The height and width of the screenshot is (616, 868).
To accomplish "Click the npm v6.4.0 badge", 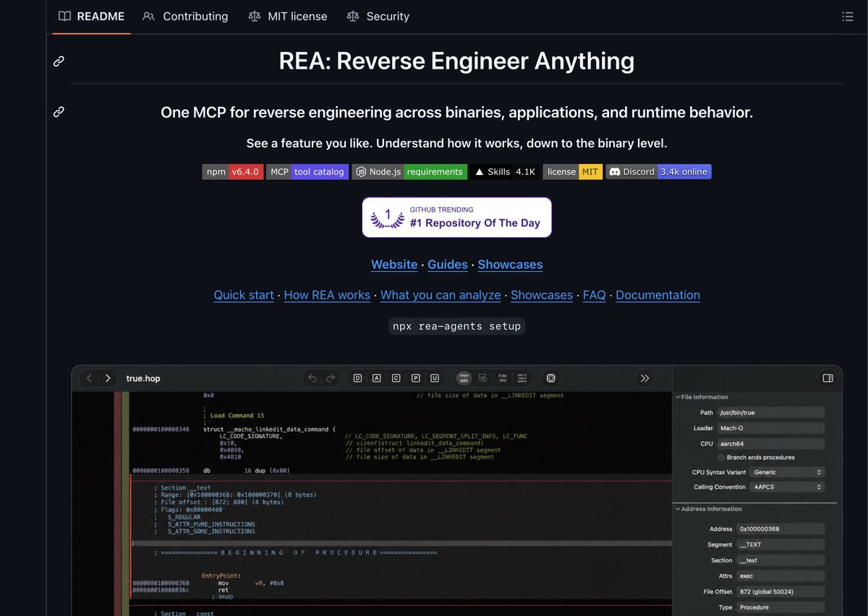I will click(232, 172).
